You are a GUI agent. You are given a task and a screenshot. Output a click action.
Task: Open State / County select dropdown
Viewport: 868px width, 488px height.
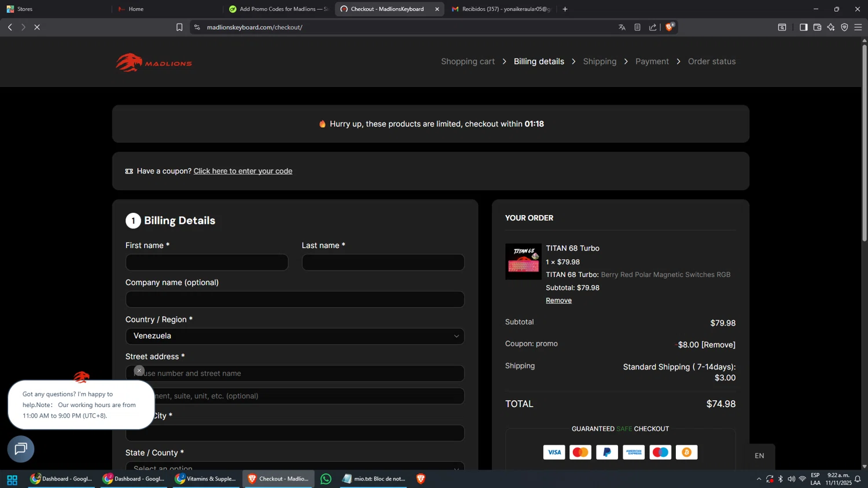coord(295,465)
